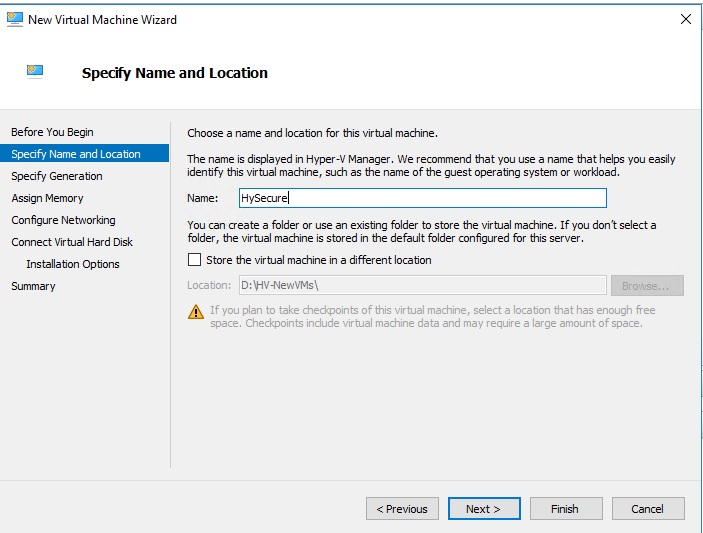Screen dimensions: 703x533
Task: Click the Location path field
Action: click(423, 285)
